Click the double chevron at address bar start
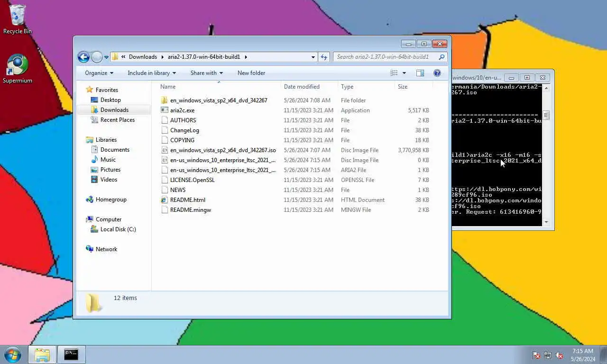 click(x=123, y=57)
